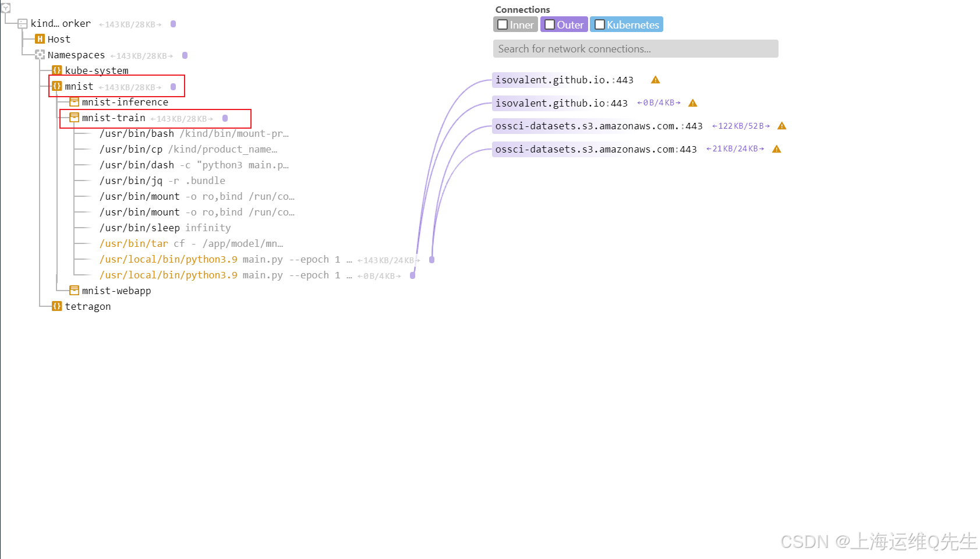Image resolution: width=980 pixels, height=559 pixels.
Task: Select python3.9 main.py process with 0B/4KB
Action: [226, 275]
